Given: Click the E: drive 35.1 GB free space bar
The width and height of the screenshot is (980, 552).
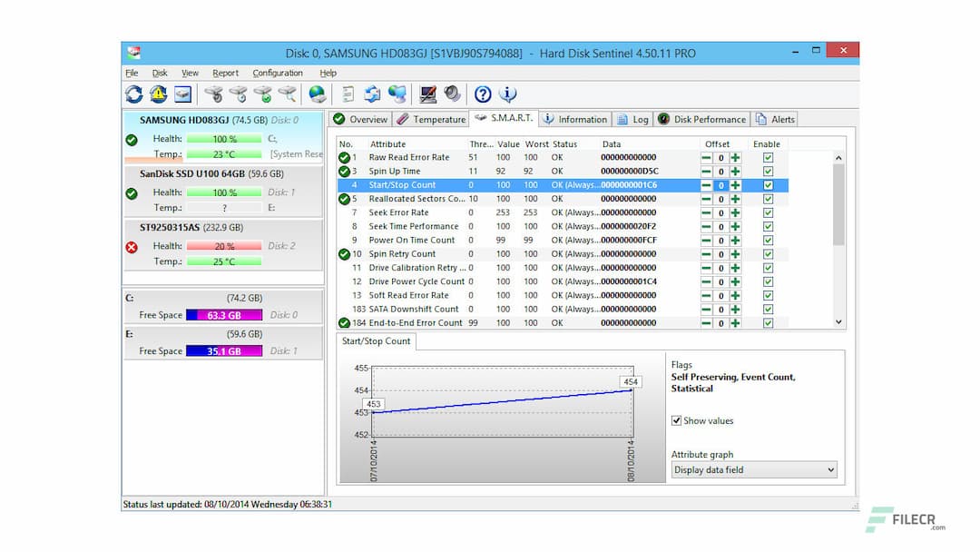Looking at the screenshot, I should [224, 351].
